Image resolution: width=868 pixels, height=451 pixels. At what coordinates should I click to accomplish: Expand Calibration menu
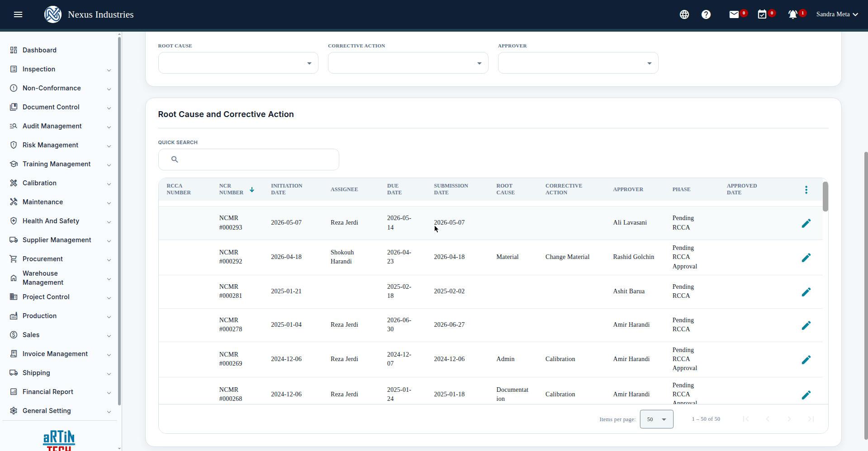pyautogui.click(x=60, y=183)
